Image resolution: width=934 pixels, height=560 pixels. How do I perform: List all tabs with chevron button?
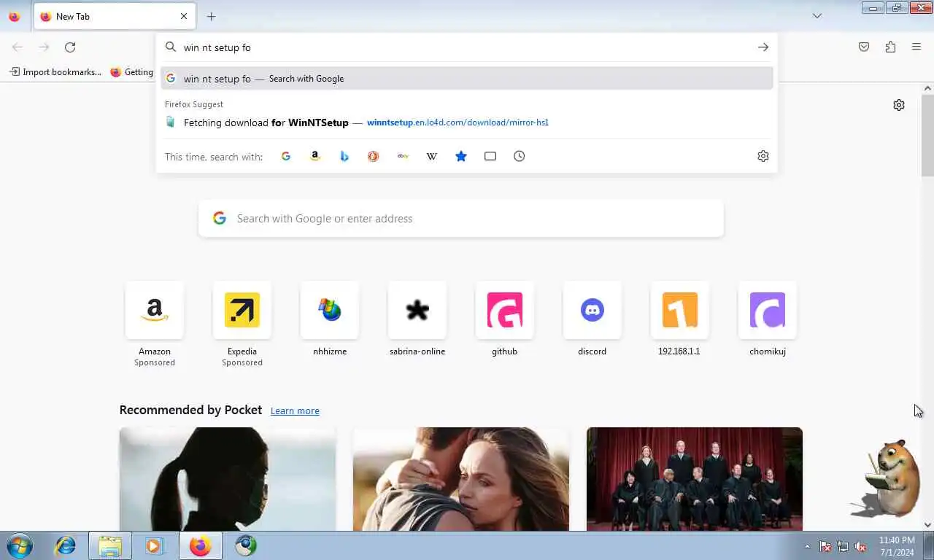(x=817, y=16)
